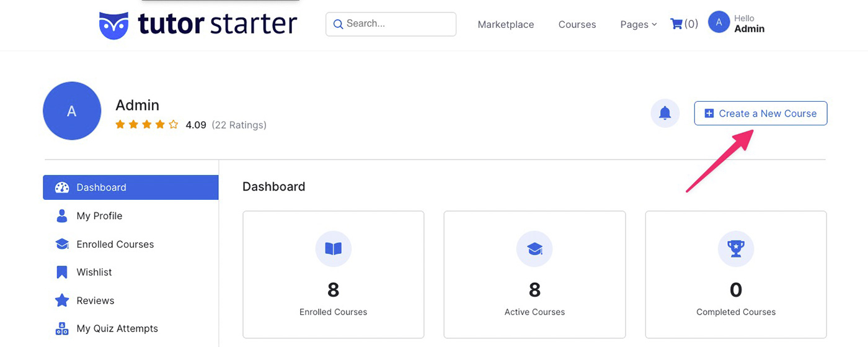Open My Profile in the sidebar
The image size is (868, 347).
click(99, 216)
